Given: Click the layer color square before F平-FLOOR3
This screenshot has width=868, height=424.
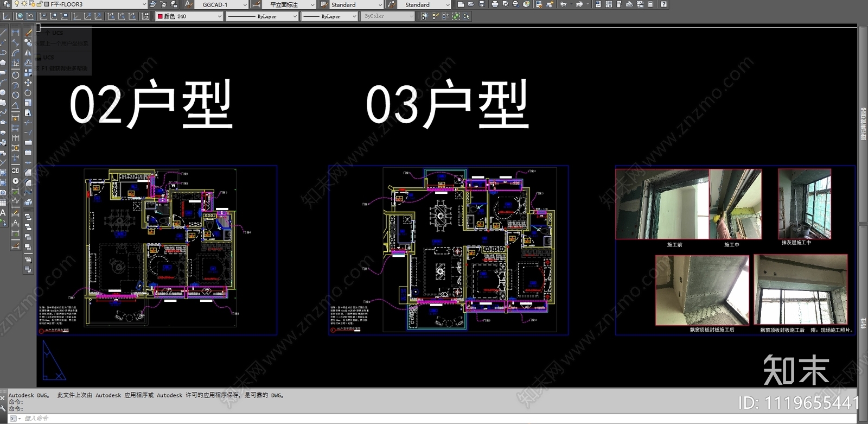Looking at the screenshot, I should (x=47, y=4).
